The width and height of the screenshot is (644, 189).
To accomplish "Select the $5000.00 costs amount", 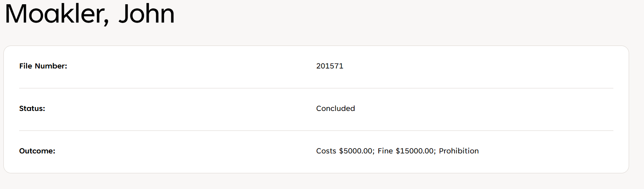I will click(356, 151).
